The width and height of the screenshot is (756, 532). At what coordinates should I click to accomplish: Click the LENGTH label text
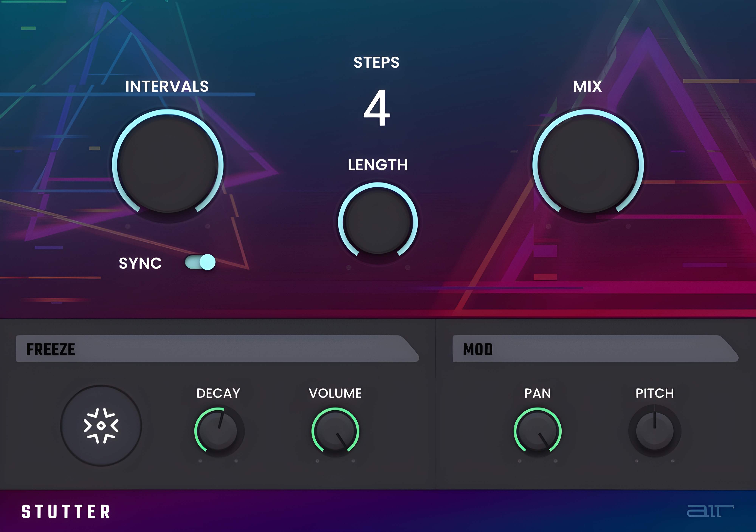[378, 165]
